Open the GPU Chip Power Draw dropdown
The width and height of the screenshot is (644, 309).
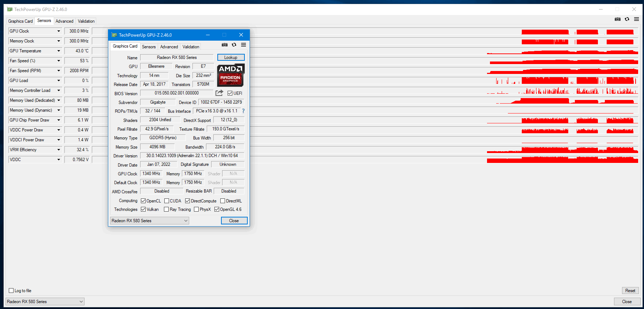[x=59, y=120]
